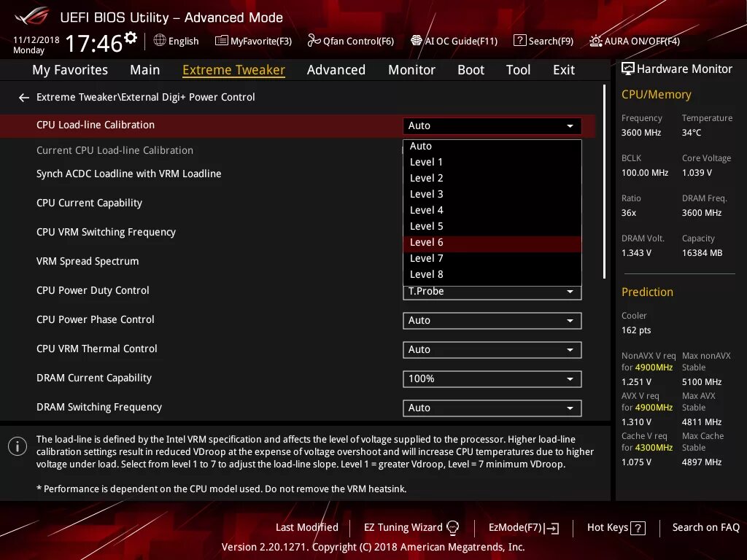Viewport: 747px width, 560px height.
Task: Click the Hot Keys question mark box
Action: [638, 528]
